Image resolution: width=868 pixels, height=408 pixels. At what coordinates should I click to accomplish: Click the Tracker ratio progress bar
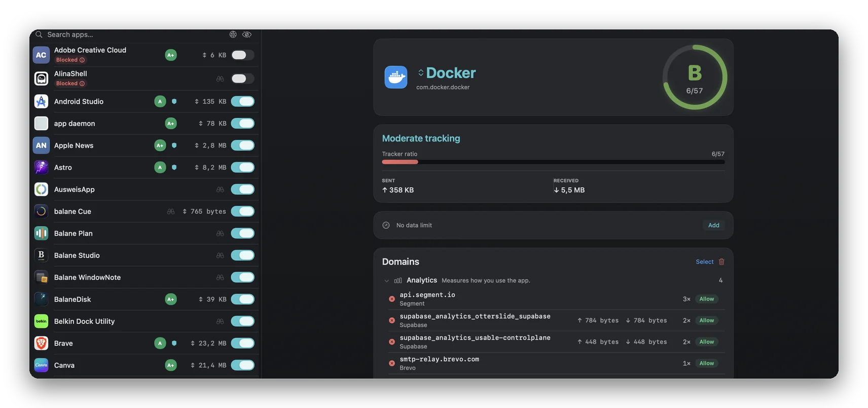(553, 162)
